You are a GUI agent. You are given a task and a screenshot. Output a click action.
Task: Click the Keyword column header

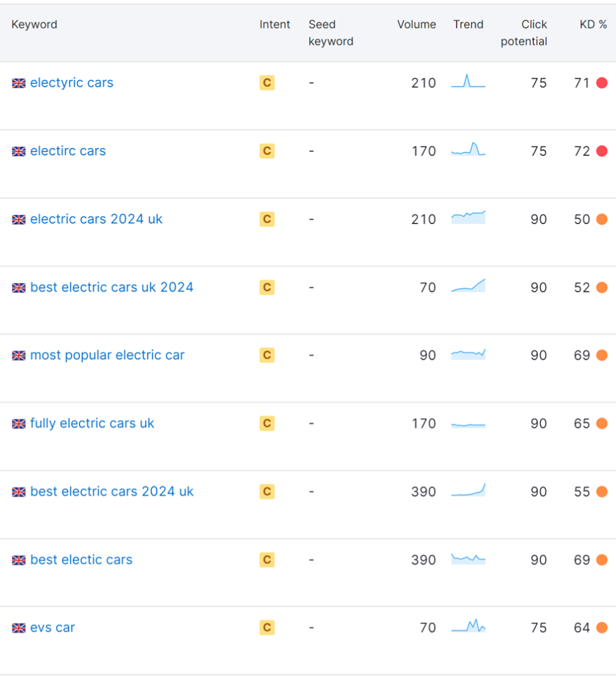[x=34, y=24]
